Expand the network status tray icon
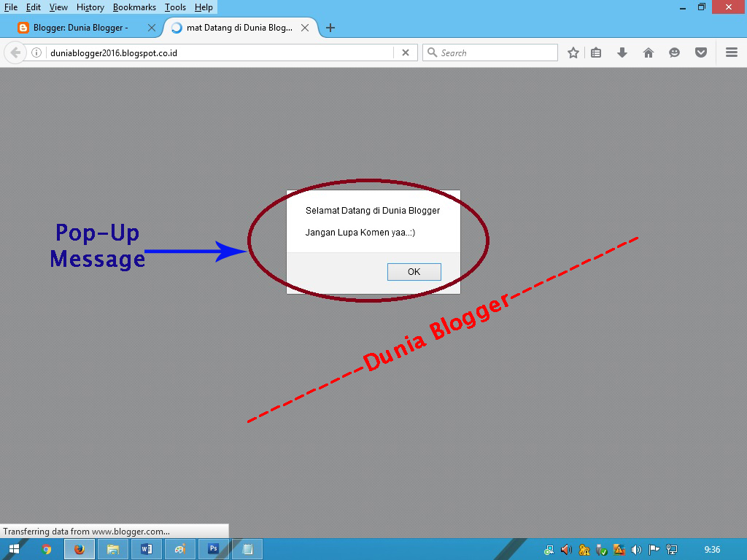 click(673, 550)
